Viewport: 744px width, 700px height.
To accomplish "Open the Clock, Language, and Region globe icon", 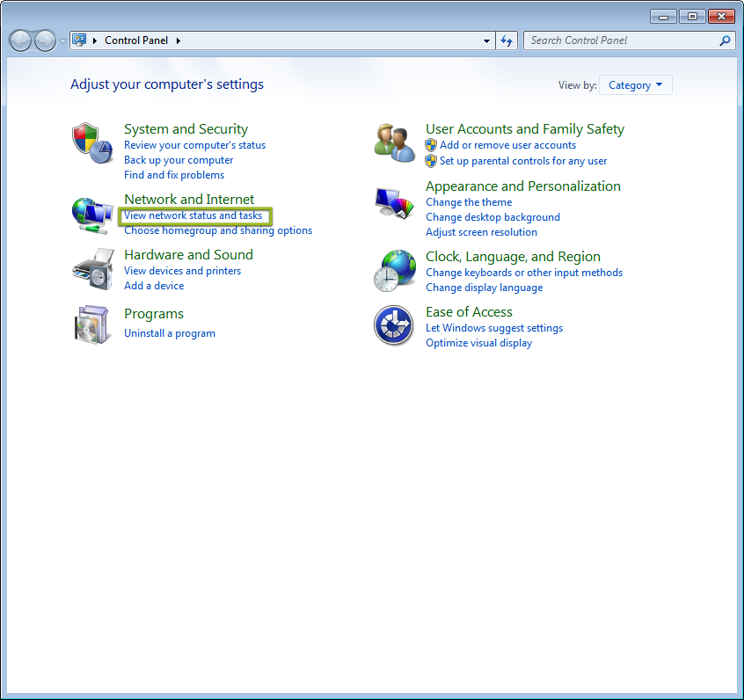I will click(x=395, y=271).
